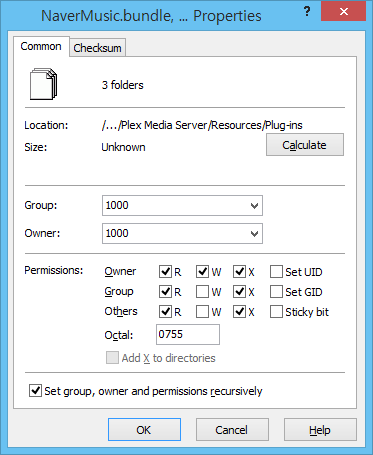Click the question mark help icon
Viewport: 373px width, 455px height.
click(307, 12)
